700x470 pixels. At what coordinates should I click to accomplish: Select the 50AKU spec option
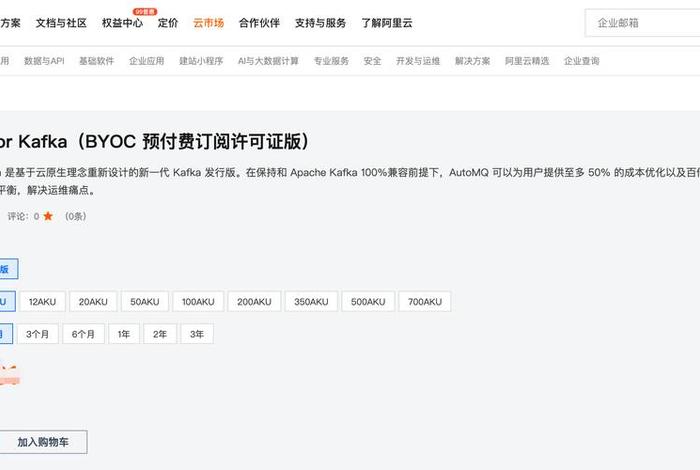[145, 302]
